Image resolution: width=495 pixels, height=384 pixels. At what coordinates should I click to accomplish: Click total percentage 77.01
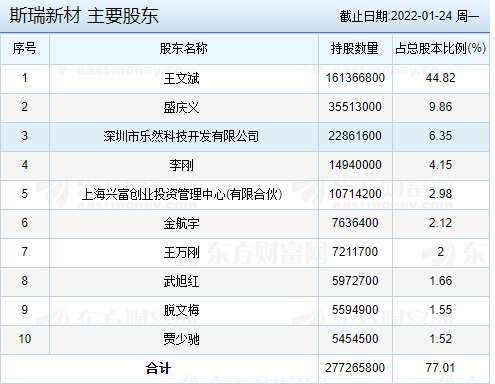point(440,368)
